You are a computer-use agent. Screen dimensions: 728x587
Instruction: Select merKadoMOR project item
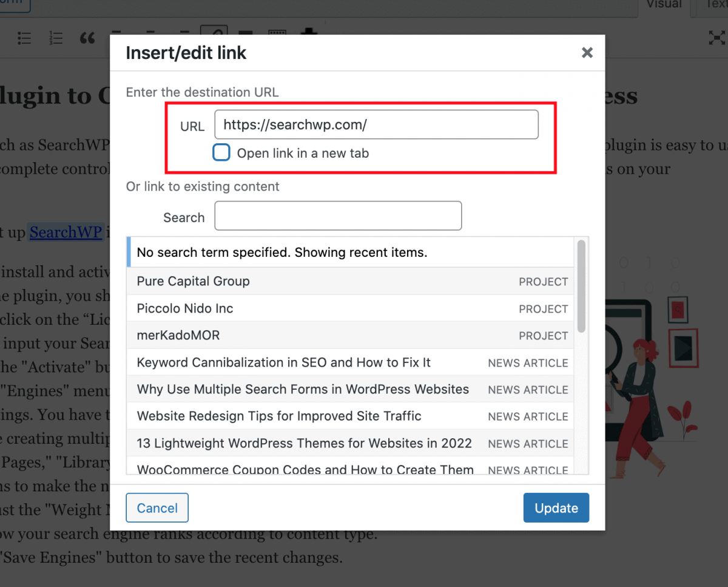(350, 335)
